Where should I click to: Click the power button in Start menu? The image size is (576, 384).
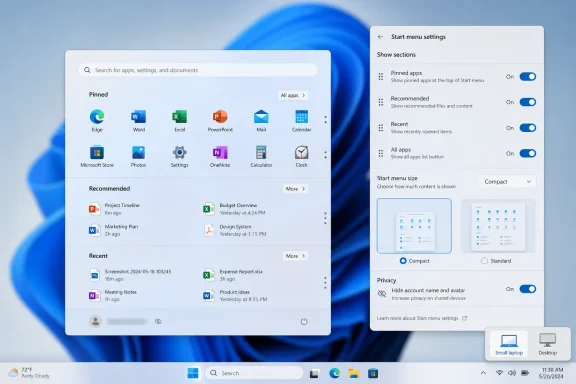click(x=304, y=322)
